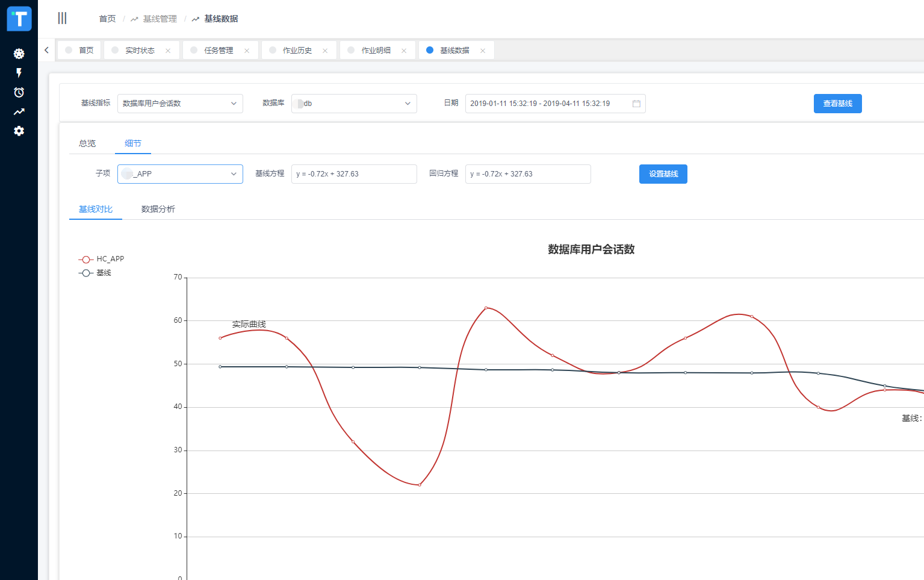Toggle sidebar with the three-bar icon
The image size is (924, 580).
tap(62, 18)
